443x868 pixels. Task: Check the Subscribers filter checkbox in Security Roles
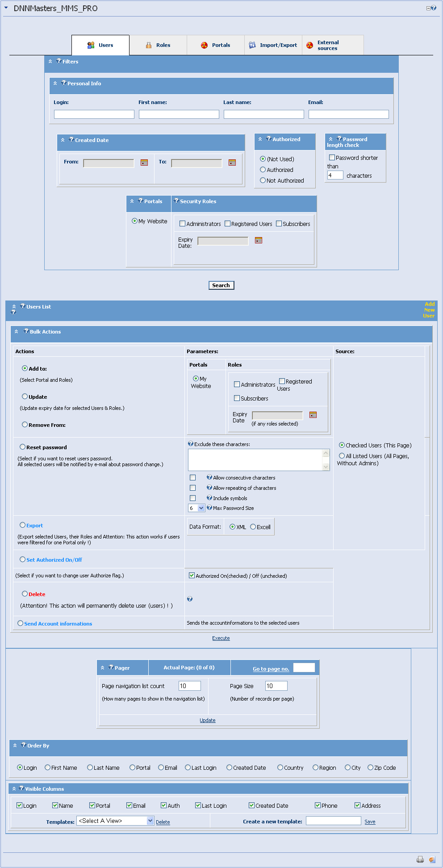pyautogui.click(x=279, y=224)
